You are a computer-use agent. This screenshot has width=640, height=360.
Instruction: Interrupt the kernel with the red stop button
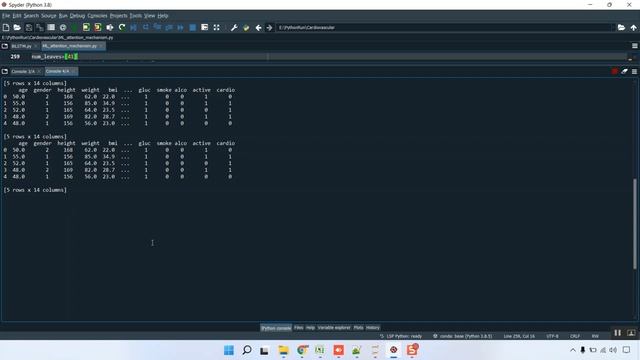pos(615,71)
